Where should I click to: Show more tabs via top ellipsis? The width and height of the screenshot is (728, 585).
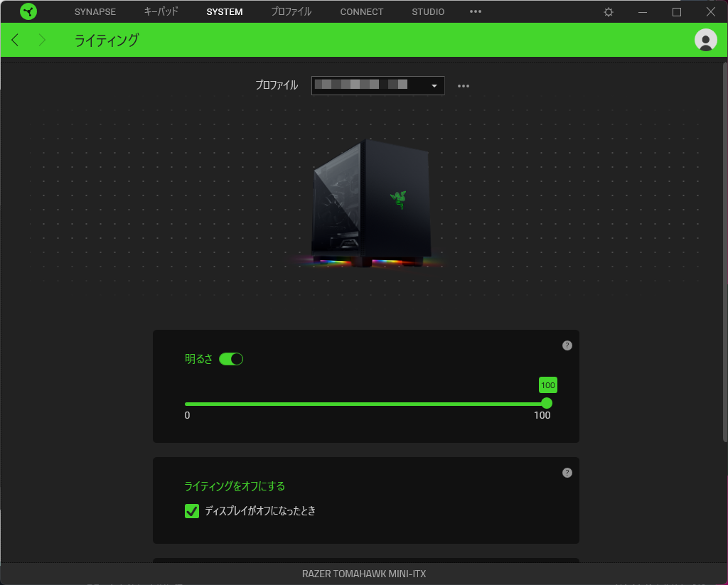476,12
